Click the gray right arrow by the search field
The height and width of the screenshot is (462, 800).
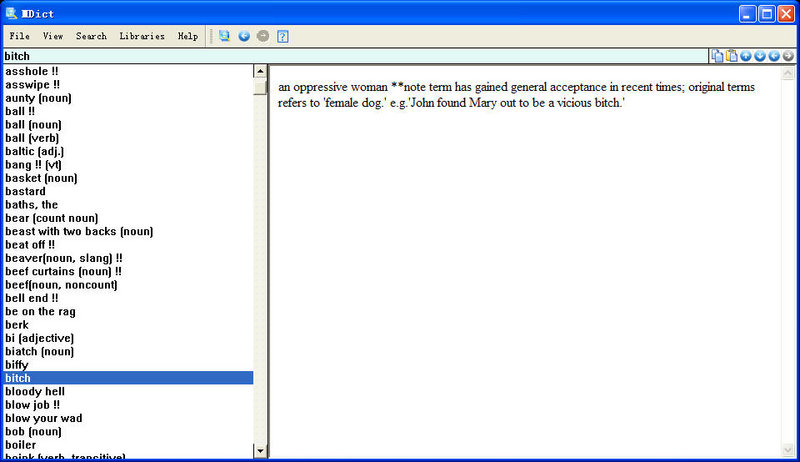coord(789,56)
